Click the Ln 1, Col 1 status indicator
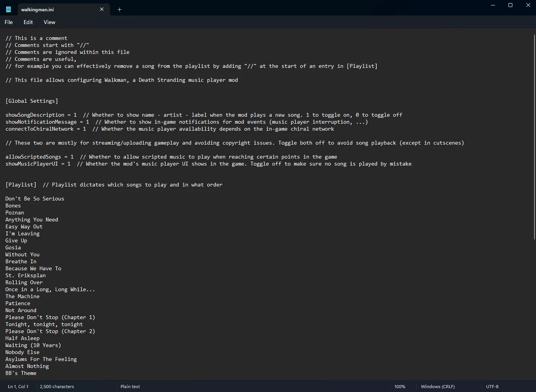This screenshot has height=392, width=536. click(18, 387)
